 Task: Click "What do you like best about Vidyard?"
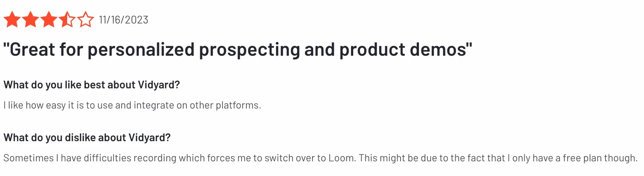[x=91, y=85]
